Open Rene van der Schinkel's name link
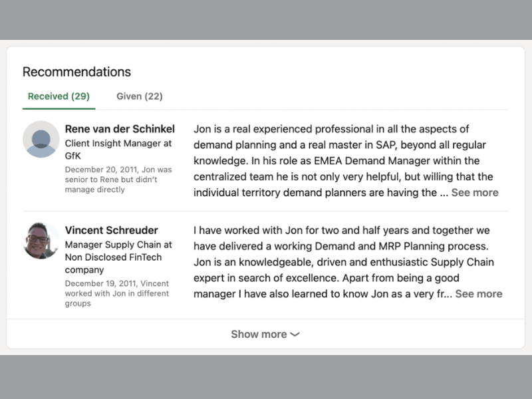 coord(120,129)
